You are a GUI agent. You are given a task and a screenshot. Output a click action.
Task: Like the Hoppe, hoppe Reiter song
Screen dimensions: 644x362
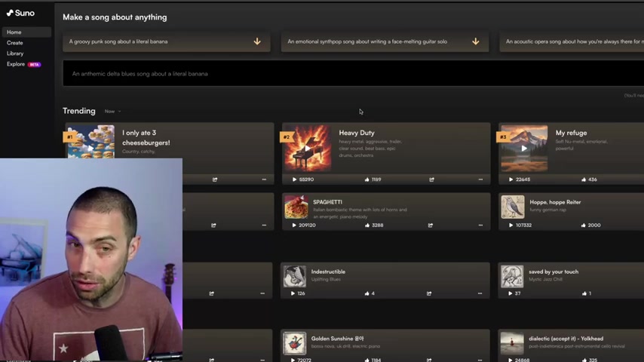coord(583,225)
